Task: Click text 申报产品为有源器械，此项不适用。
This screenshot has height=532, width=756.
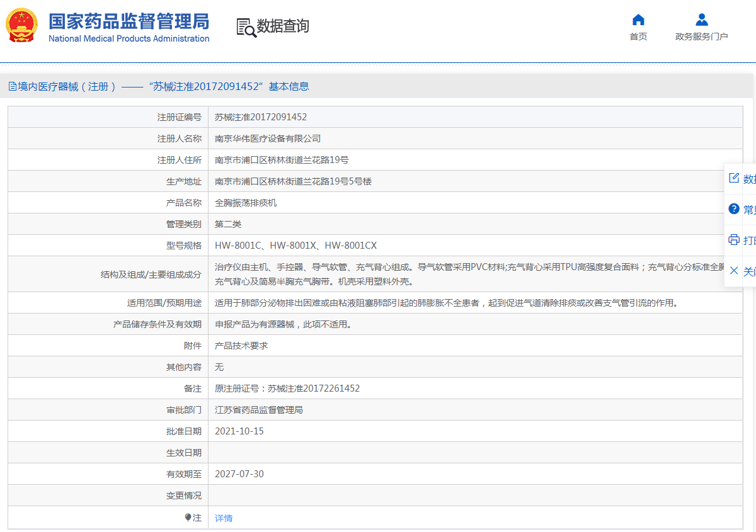Action: pyautogui.click(x=283, y=324)
